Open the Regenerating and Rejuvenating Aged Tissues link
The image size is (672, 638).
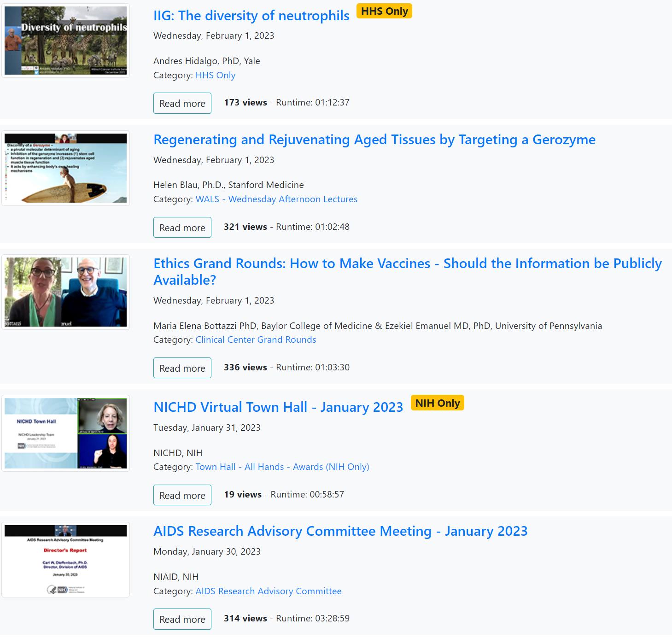374,140
